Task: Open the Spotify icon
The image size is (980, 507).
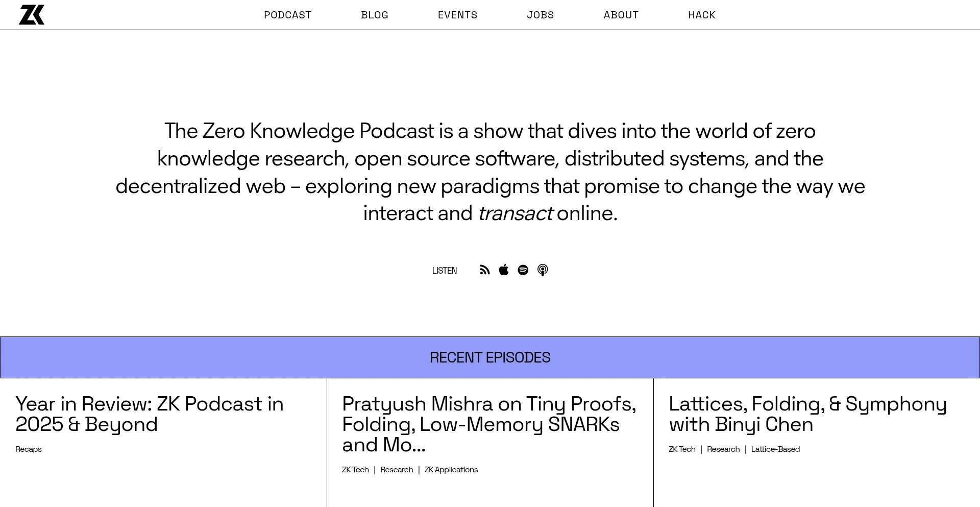Action: pos(523,270)
